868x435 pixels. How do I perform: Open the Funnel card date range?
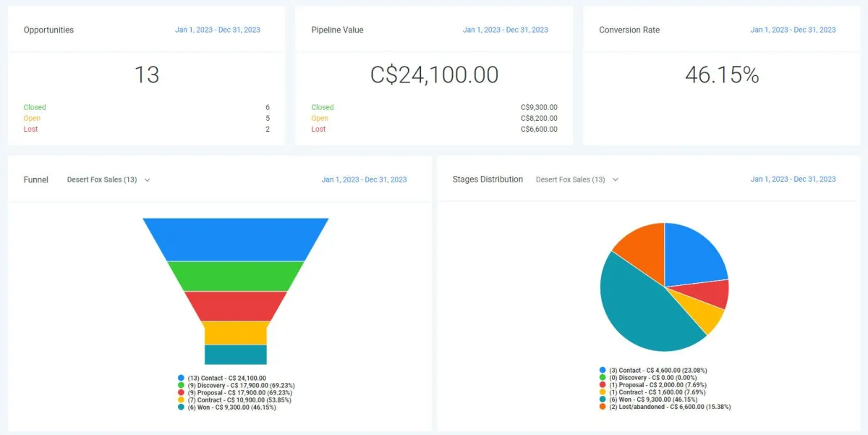pyautogui.click(x=364, y=180)
